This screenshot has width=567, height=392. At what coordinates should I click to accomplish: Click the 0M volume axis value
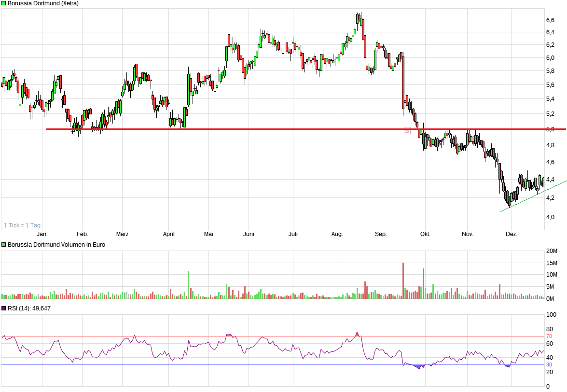tap(550, 299)
